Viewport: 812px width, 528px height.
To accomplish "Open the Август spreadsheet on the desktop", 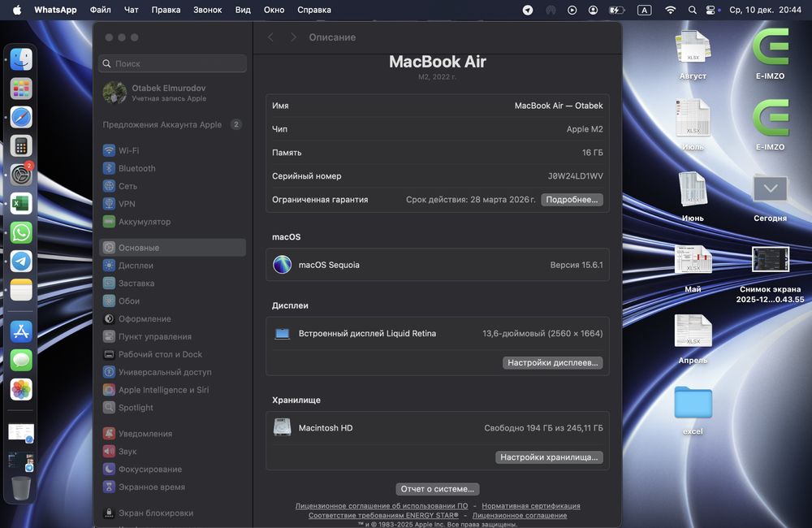I will pyautogui.click(x=693, y=55).
